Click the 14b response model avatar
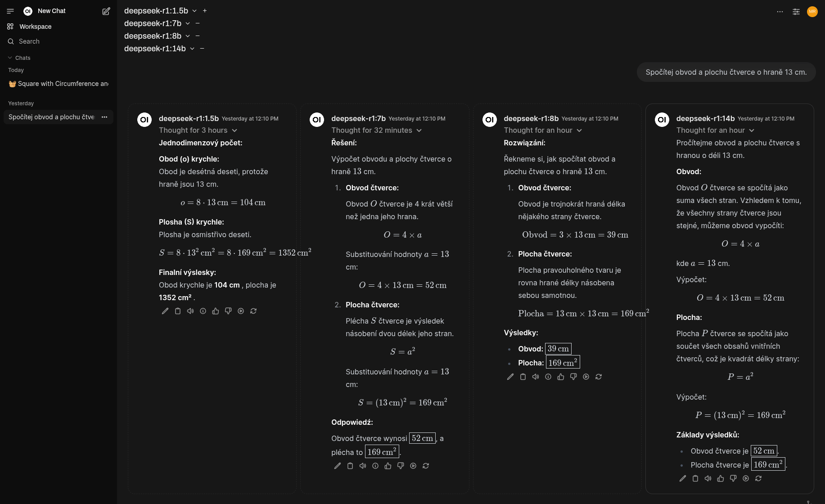 tap(662, 120)
